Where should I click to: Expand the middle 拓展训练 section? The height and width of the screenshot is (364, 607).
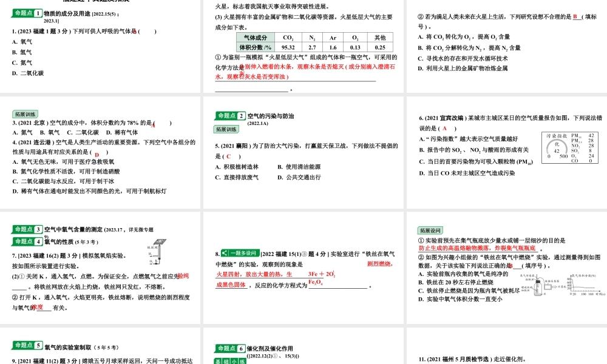click(228, 129)
